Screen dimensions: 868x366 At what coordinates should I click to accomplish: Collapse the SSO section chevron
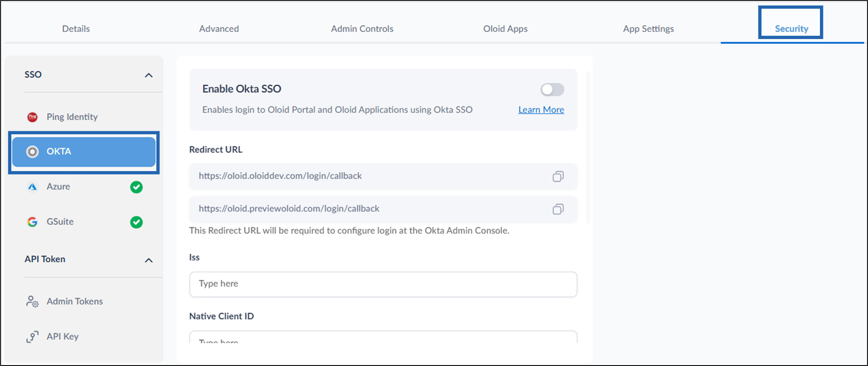tap(149, 75)
